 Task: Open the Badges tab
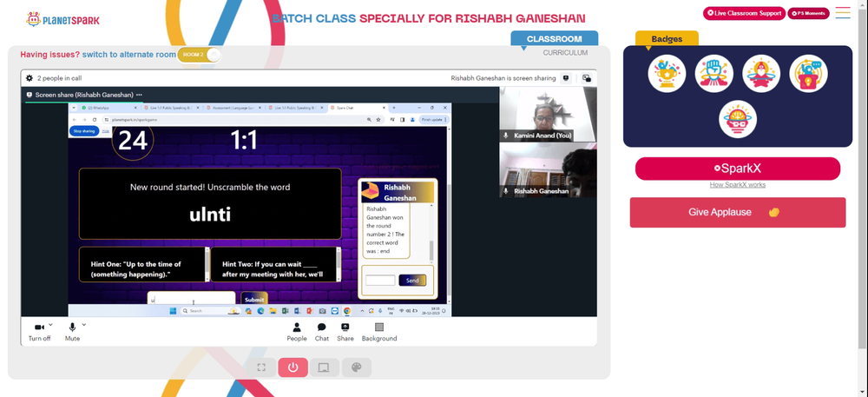tap(667, 39)
